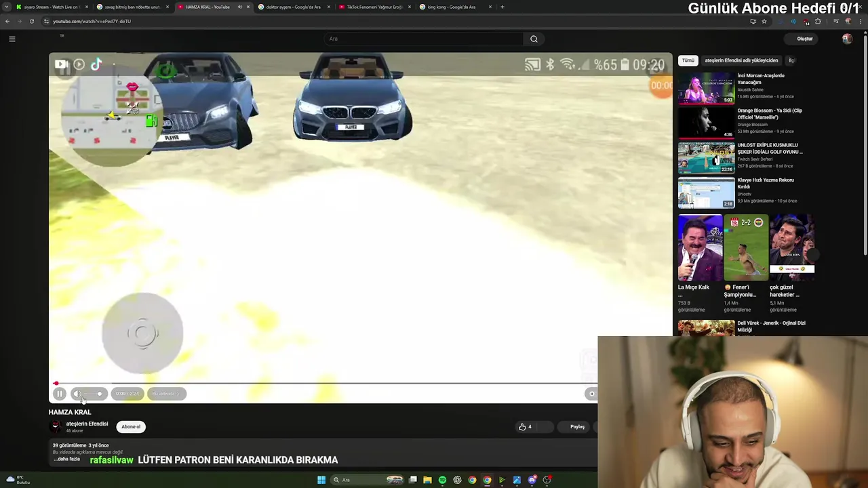Mute the HAMZA KRAL tab audio icon
Viewport: 868px width, 488px height.
(239, 7)
